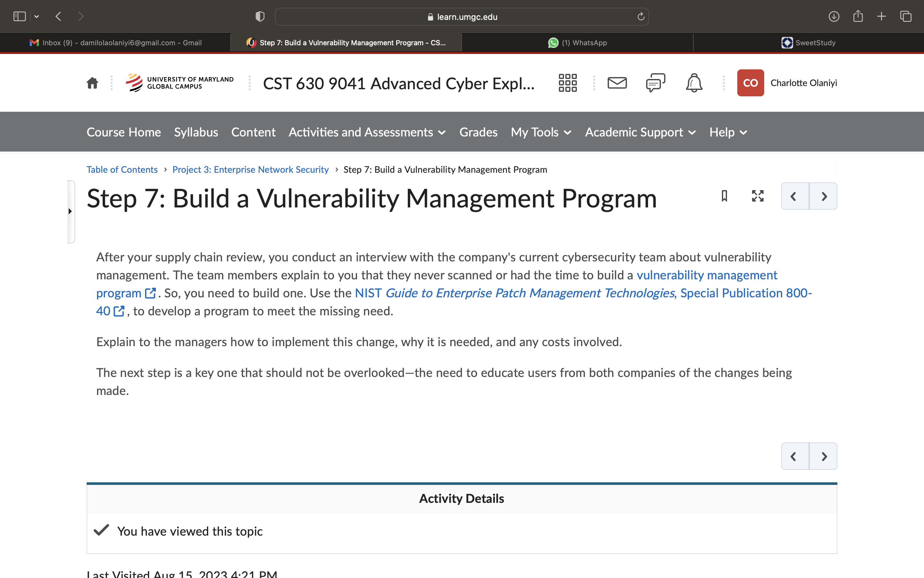Click the University of Maryland Global Campus logo
Image resolution: width=924 pixels, height=578 pixels.
pos(179,83)
